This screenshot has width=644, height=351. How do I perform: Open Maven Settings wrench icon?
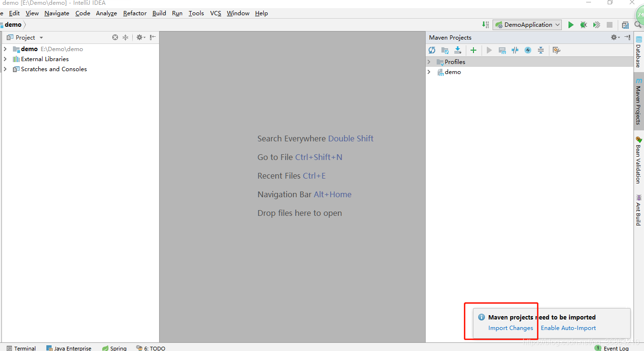pos(556,50)
